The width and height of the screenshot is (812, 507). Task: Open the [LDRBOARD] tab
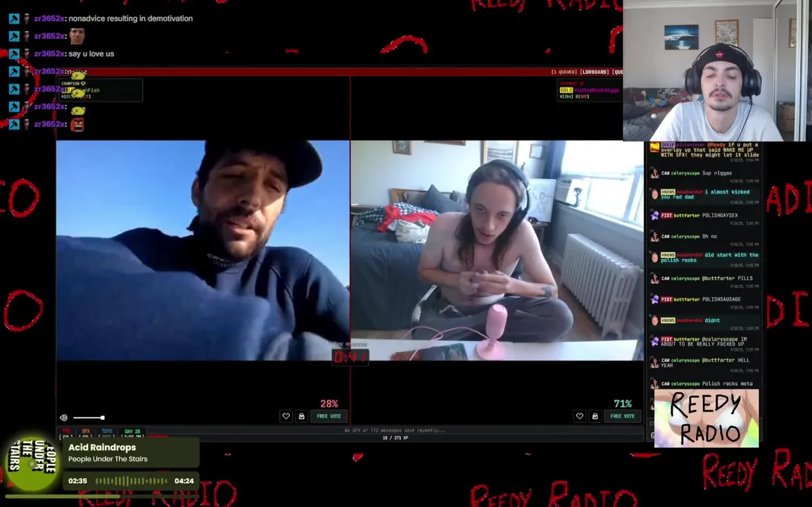point(594,72)
